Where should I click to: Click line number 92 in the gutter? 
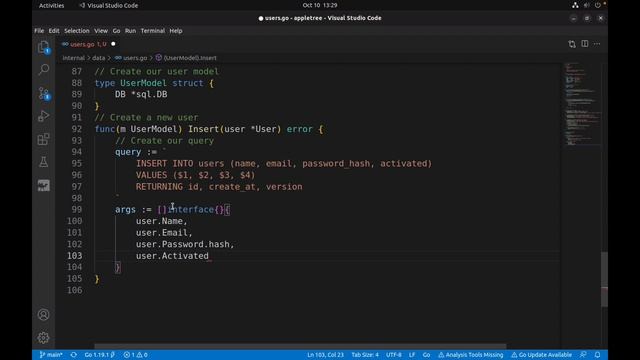(x=76, y=129)
